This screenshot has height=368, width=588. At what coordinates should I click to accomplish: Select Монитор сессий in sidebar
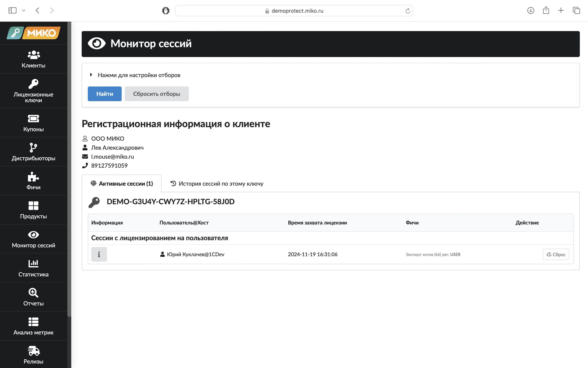(33, 239)
